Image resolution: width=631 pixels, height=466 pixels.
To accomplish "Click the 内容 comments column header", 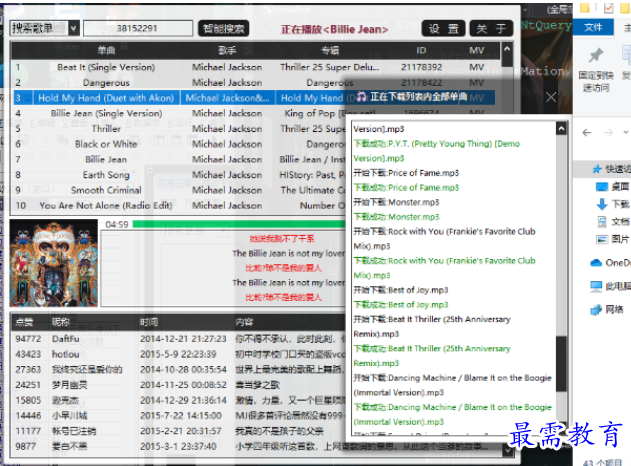I will 244,322.
